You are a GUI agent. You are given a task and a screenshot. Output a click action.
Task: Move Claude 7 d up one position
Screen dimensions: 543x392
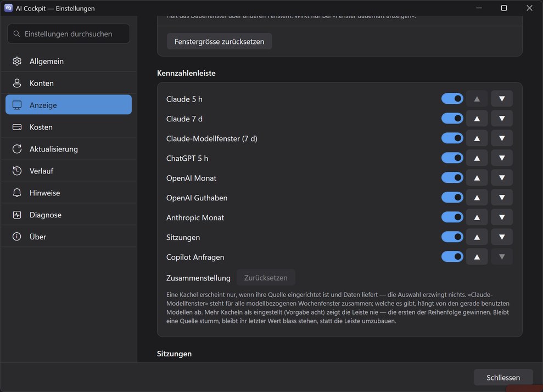coord(477,119)
